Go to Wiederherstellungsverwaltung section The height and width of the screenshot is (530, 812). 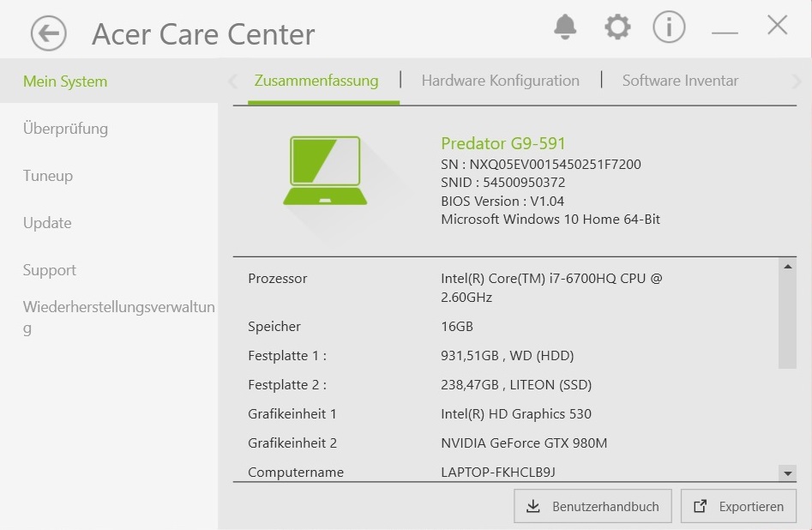pos(118,316)
